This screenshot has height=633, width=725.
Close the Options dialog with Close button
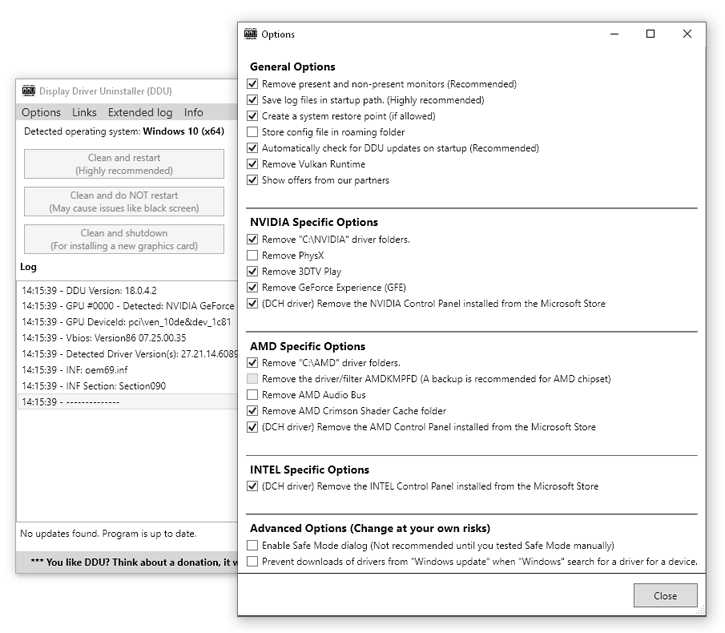tap(665, 596)
